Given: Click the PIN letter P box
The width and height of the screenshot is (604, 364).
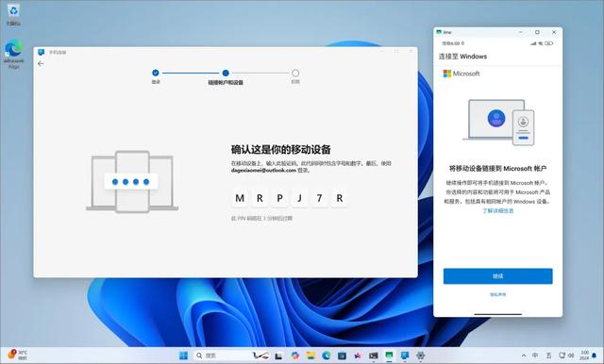Looking at the screenshot, I should [279, 198].
